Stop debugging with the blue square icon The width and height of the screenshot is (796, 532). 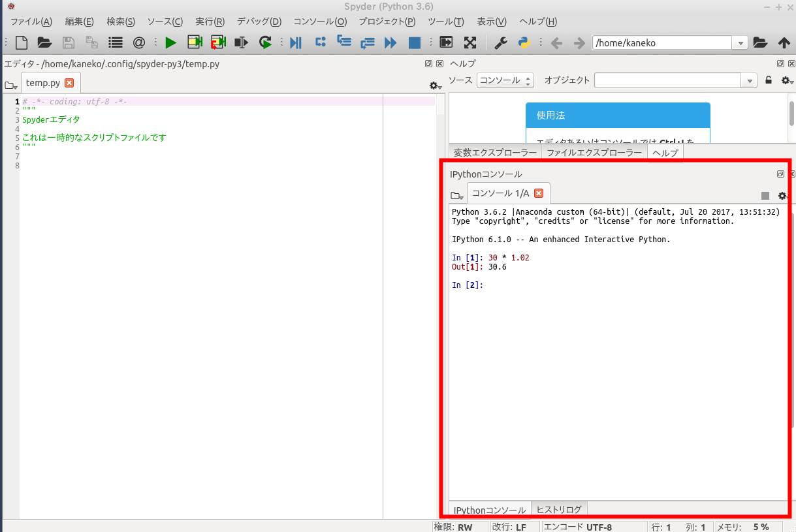coord(414,43)
